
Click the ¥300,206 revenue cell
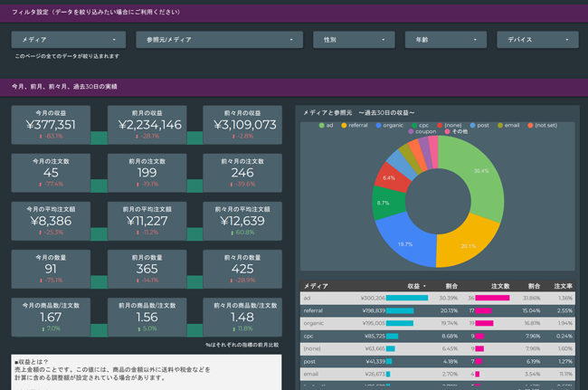[373, 298]
